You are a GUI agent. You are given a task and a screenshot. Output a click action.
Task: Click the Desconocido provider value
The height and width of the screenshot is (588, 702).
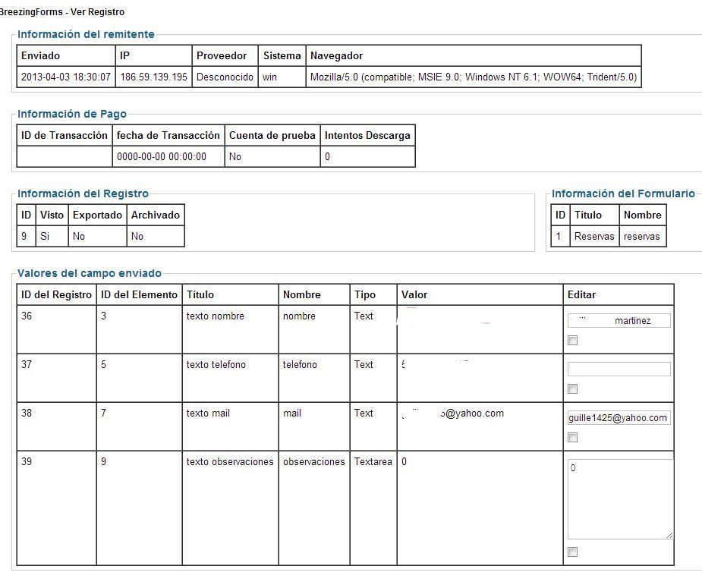tap(225, 77)
